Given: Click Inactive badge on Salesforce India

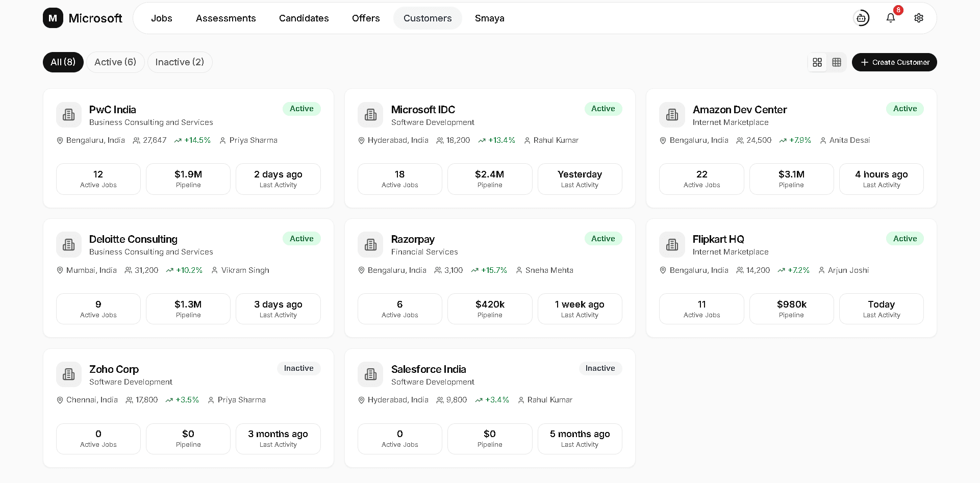Looking at the screenshot, I should (600, 368).
